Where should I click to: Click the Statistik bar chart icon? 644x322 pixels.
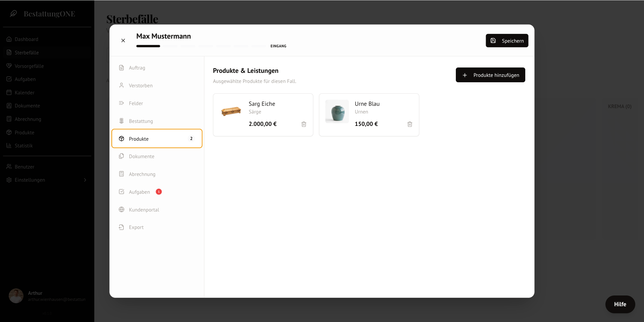tap(9, 145)
